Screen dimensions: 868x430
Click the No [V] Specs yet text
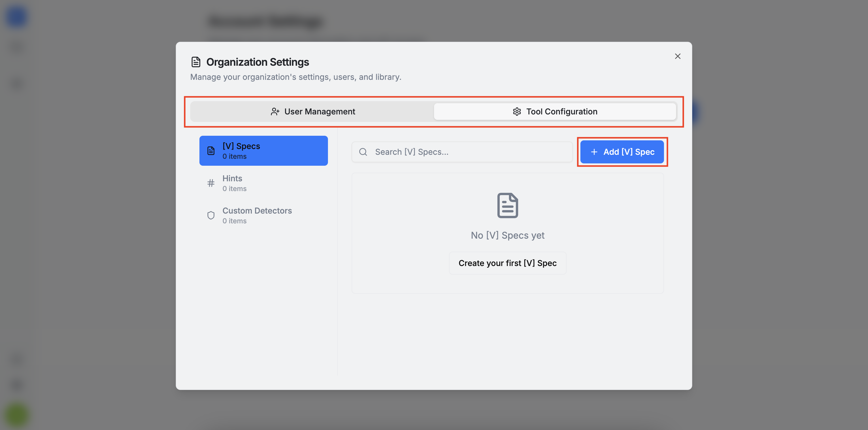[x=507, y=235]
